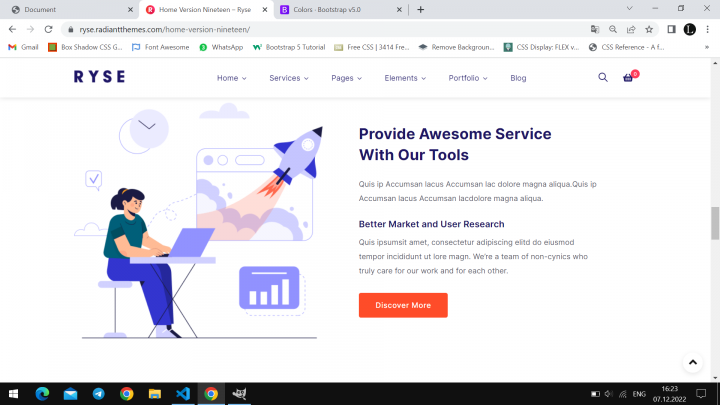
Task: Click the zoom magnifier icon in address bar
Action: [613, 29]
